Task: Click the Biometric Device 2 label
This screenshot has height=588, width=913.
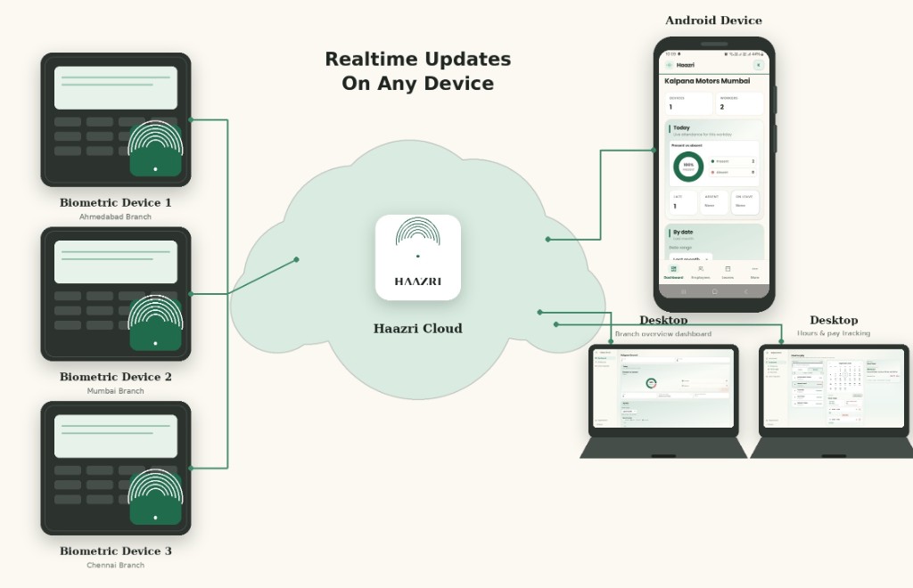Action: 115,376
